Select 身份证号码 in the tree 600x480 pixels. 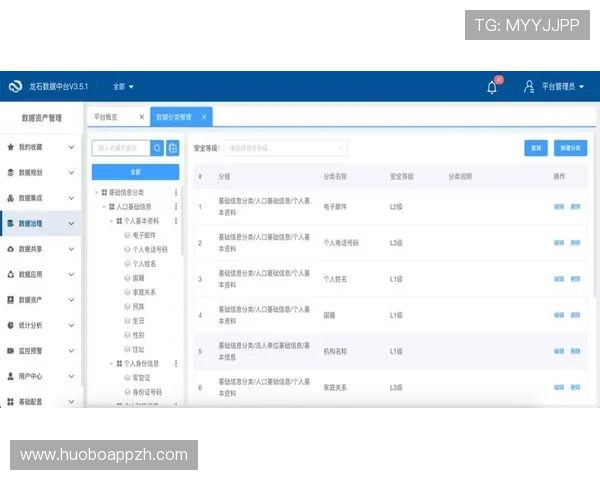(x=147, y=392)
